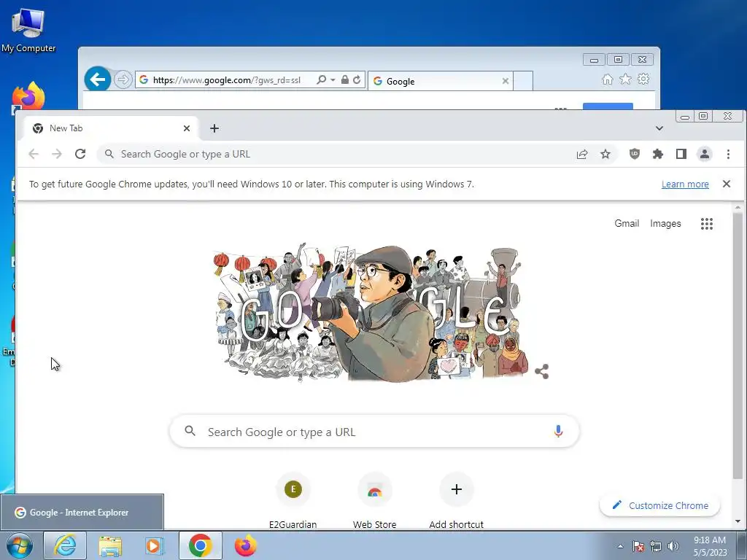
Task: Open Action Center flag tray icon
Action: pyautogui.click(x=638, y=546)
